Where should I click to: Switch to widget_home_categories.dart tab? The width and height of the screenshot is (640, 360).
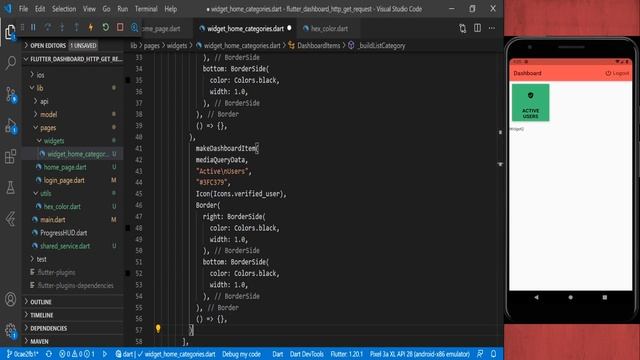pyautogui.click(x=245, y=29)
